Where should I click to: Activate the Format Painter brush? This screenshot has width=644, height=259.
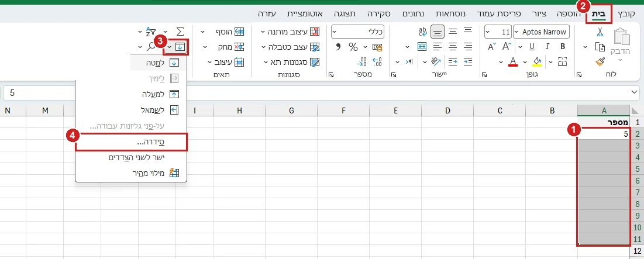600,61
